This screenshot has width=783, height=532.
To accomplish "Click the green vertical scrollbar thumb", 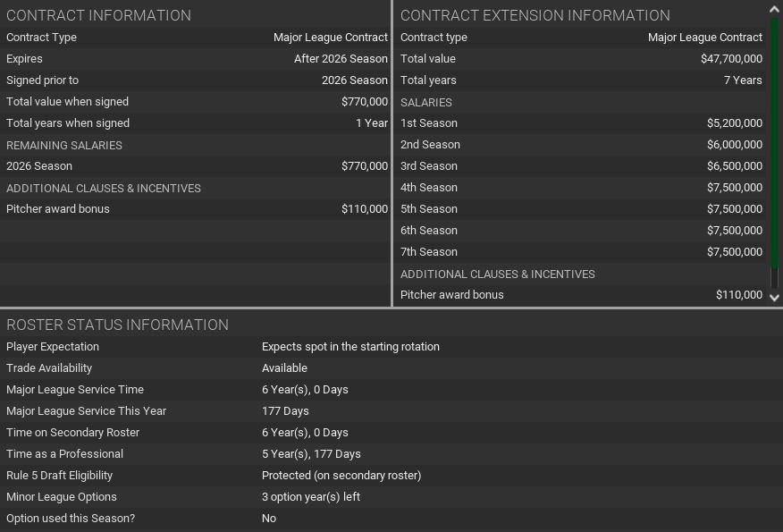I will point(774,143).
